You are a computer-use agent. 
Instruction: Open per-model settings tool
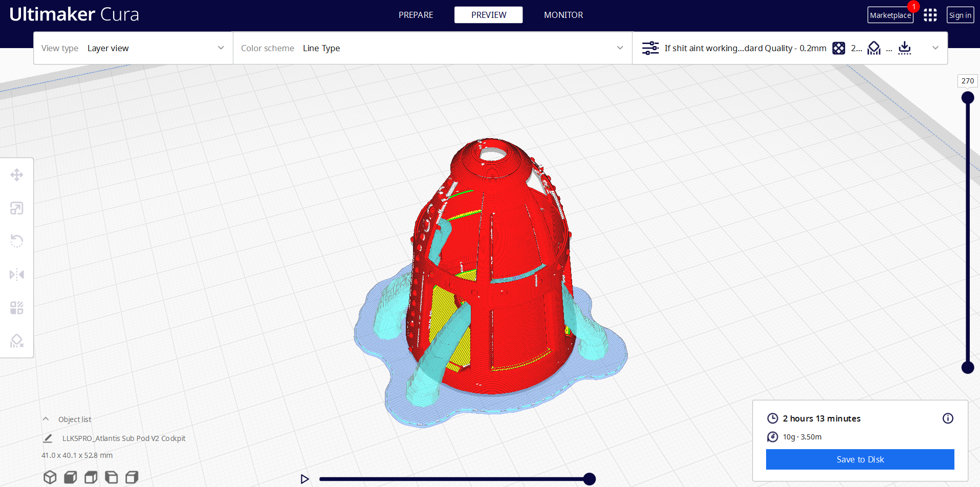(x=17, y=307)
